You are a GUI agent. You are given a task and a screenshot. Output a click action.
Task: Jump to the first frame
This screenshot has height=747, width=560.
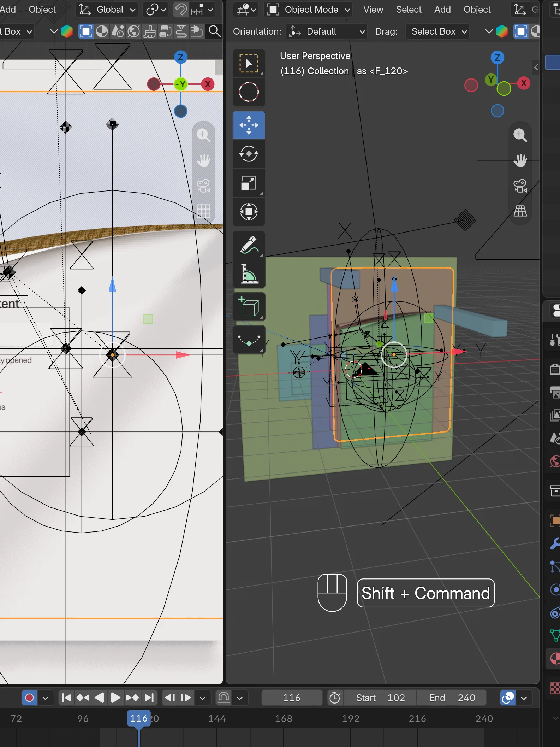click(66, 698)
